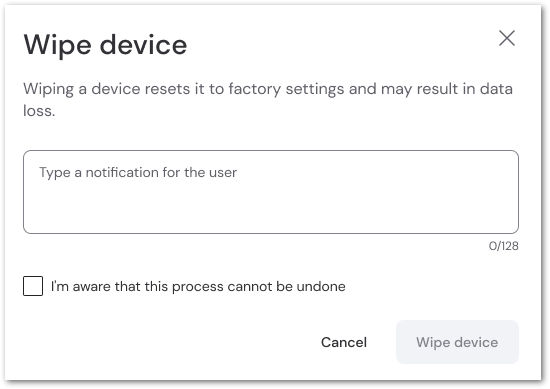The image size is (550, 389).
Task: Click the Cancel button
Action: point(344,342)
